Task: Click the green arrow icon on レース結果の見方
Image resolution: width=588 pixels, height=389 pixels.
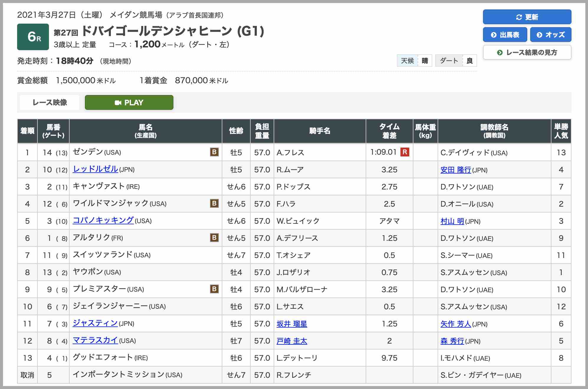Action: tap(500, 52)
